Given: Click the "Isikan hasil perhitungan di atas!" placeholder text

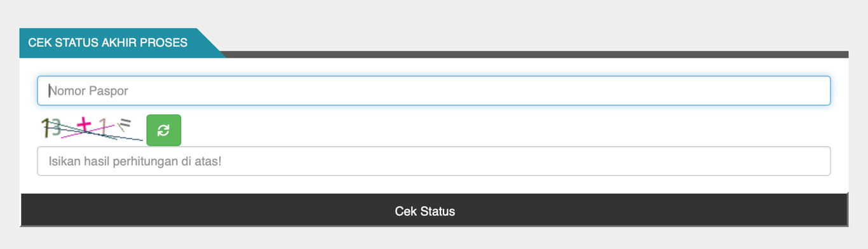Looking at the screenshot, I should (135, 161).
